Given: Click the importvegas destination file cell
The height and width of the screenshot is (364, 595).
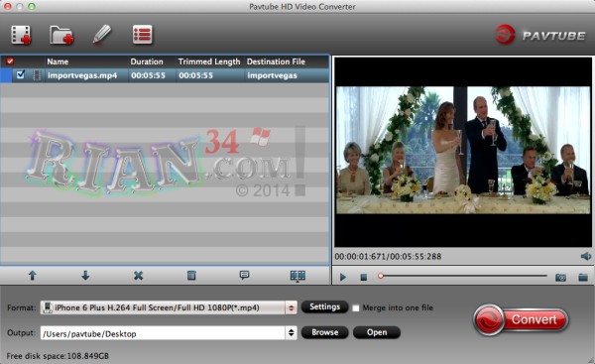Looking at the screenshot, I should [x=272, y=75].
